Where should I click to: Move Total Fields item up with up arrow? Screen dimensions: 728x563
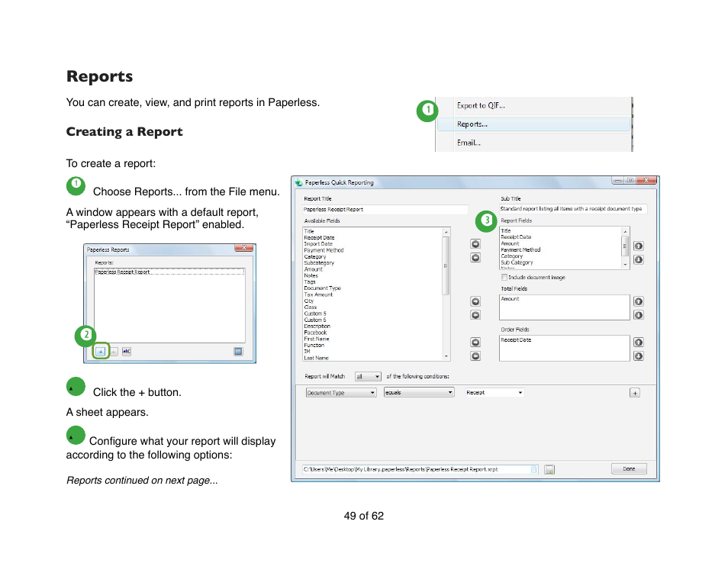tap(639, 301)
